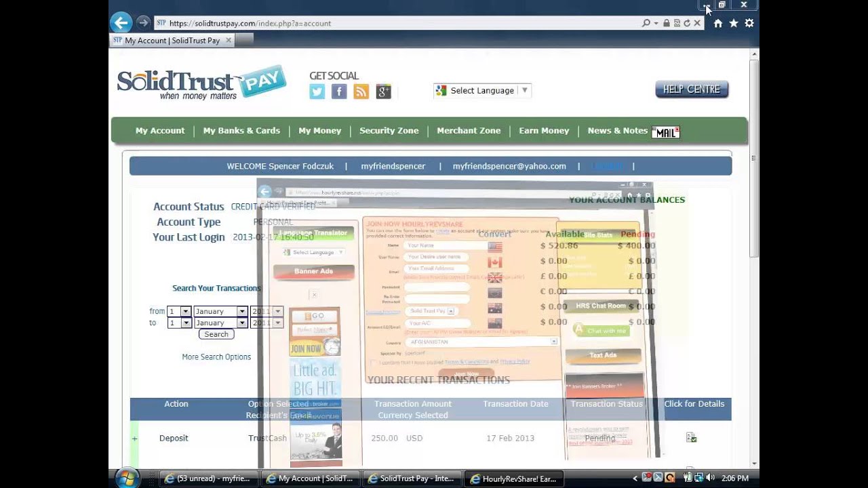Screen dimensions: 868x488
Task: Open the Google Plus icon
Action: pyautogui.click(x=384, y=91)
